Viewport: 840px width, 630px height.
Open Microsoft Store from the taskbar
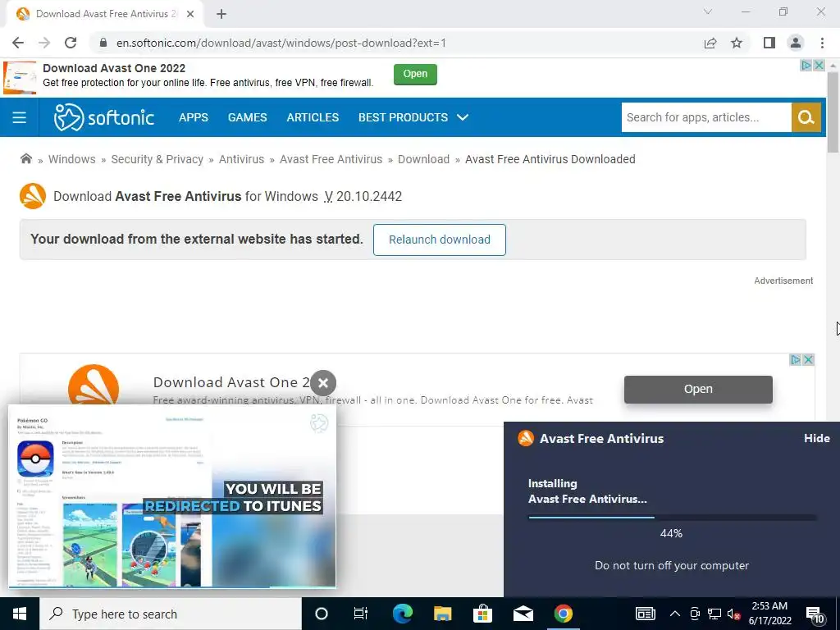coord(482,614)
